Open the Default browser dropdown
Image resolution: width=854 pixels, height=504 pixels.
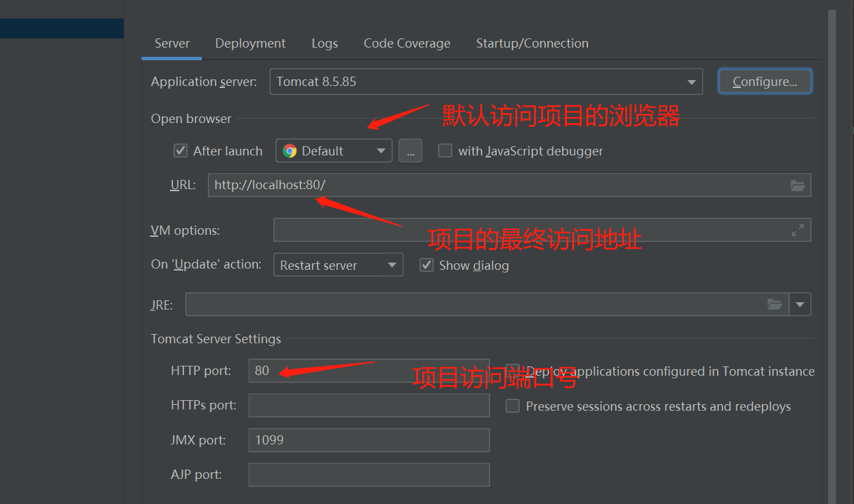coord(334,151)
